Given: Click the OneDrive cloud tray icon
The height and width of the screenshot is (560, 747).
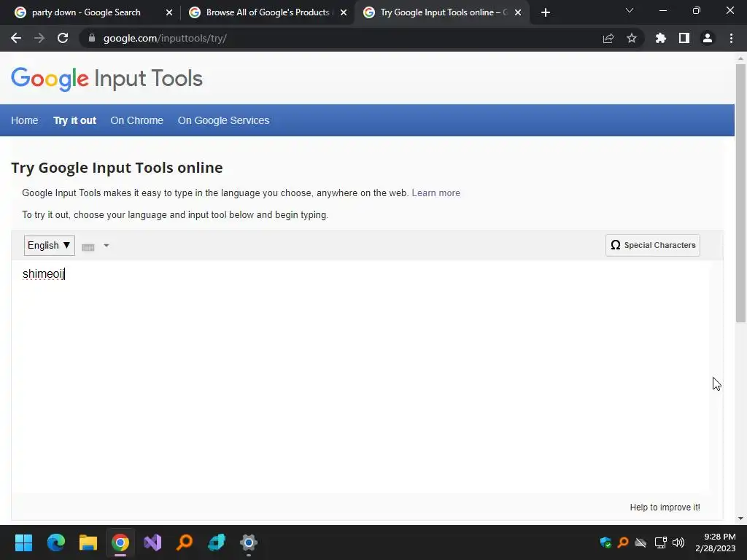Looking at the screenshot, I should click(641, 542).
